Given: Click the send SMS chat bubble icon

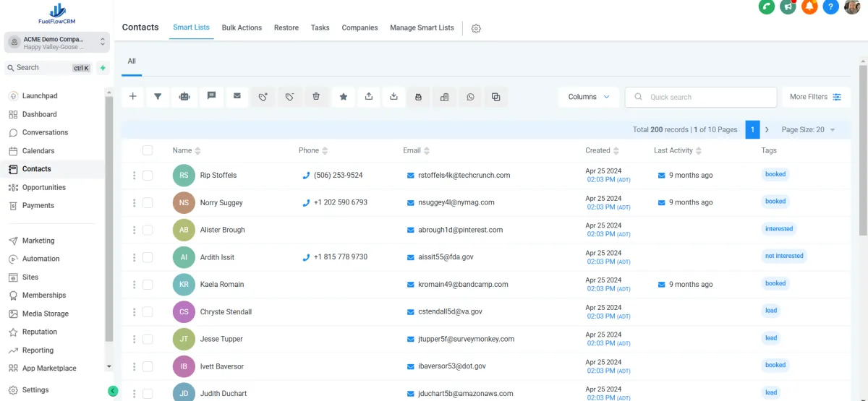Looking at the screenshot, I should coord(211,97).
